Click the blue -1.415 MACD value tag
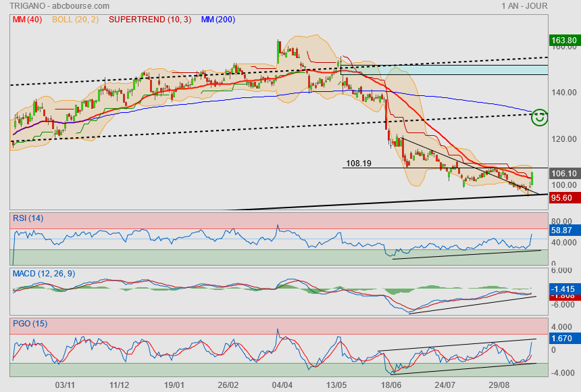 point(564,289)
